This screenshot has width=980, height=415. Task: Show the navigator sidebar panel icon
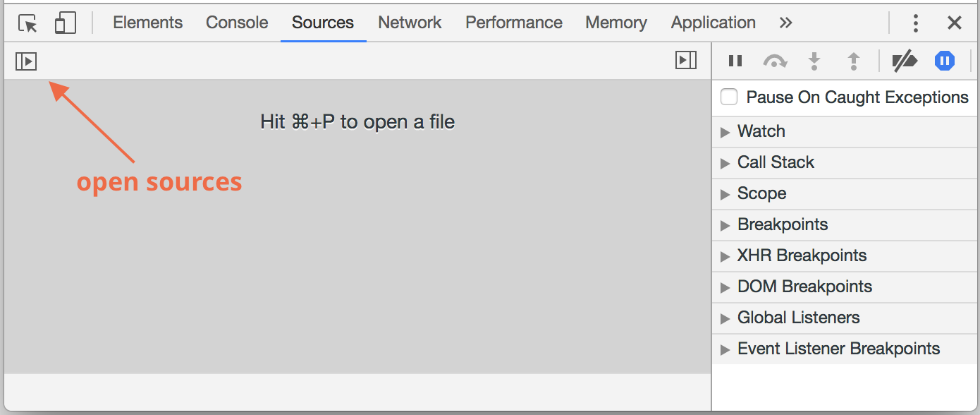(26, 61)
